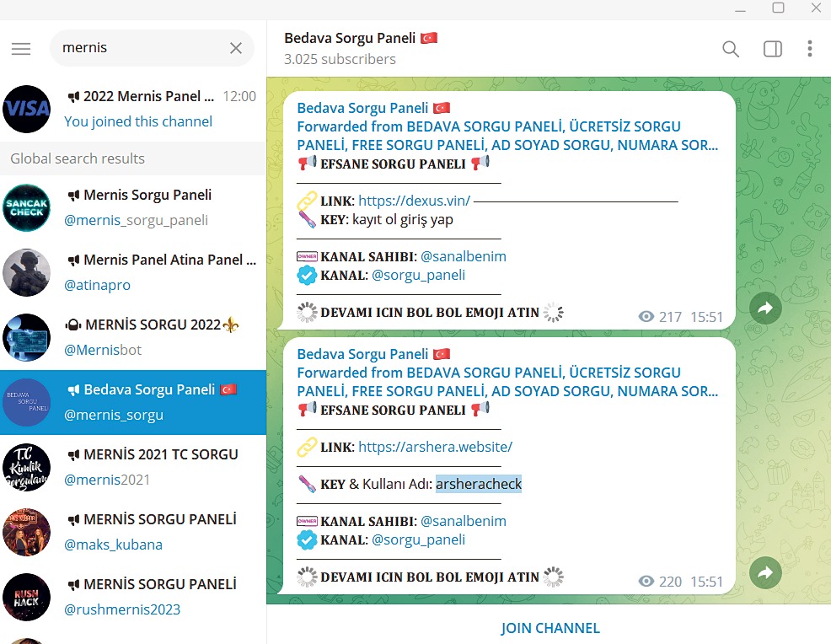Toggle the chat sidebar panel icon
Image resolution: width=831 pixels, height=644 pixels.
tap(772, 49)
